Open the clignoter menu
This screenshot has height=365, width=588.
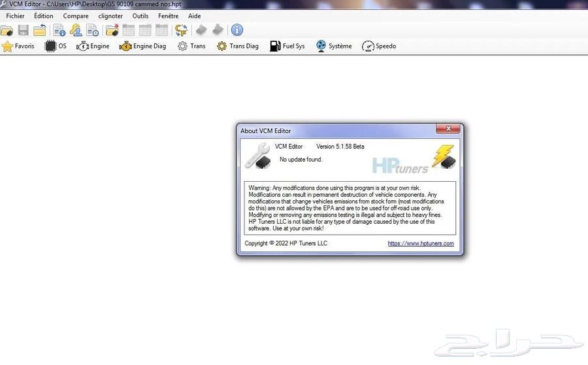pos(110,16)
